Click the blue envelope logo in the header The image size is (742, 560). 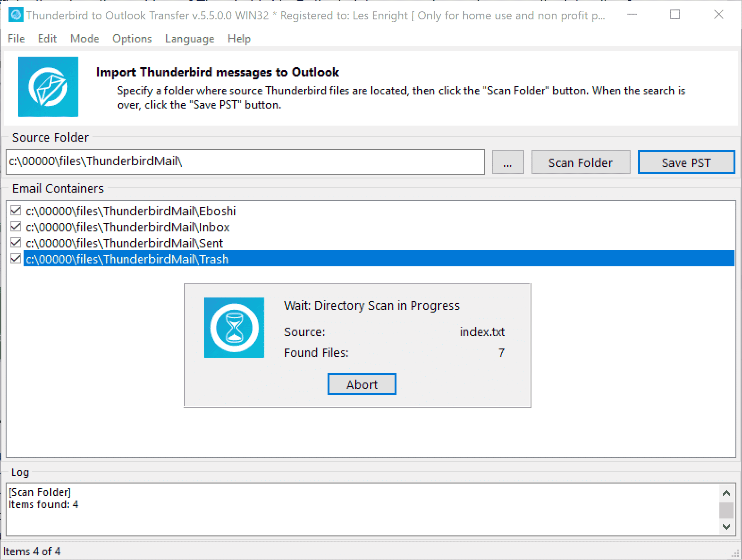click(x=48, y=87)
